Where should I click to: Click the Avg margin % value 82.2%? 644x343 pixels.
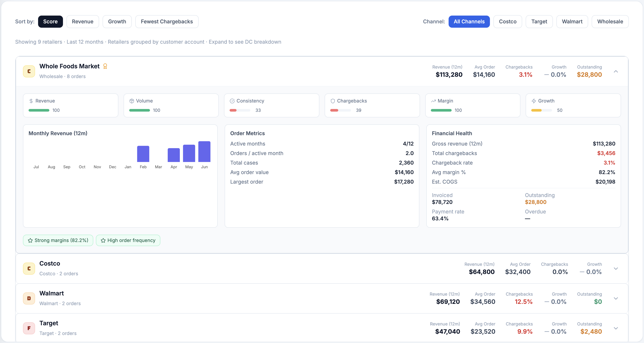[x=607, y=172]
